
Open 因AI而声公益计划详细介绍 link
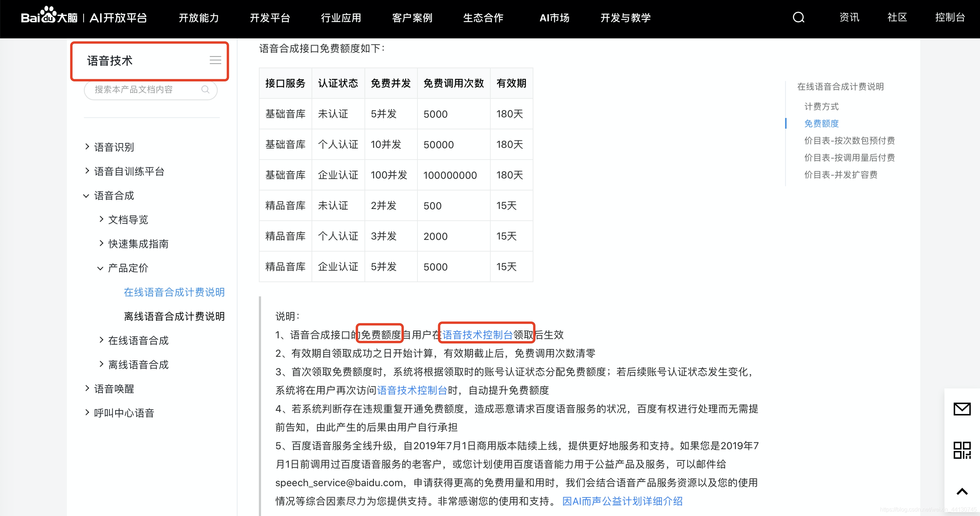click(622, 501)
